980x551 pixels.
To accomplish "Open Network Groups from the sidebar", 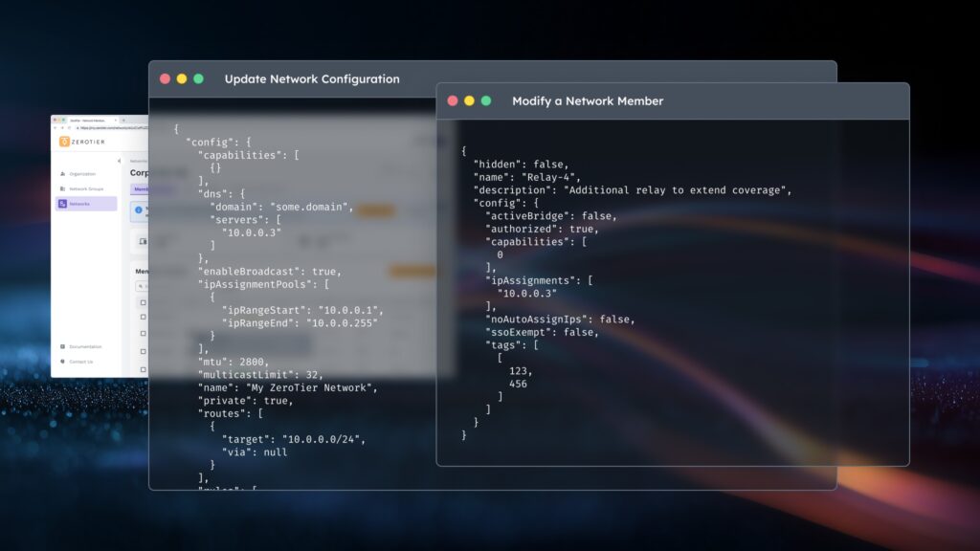I will pyautogui.click(x=61, y=189).
